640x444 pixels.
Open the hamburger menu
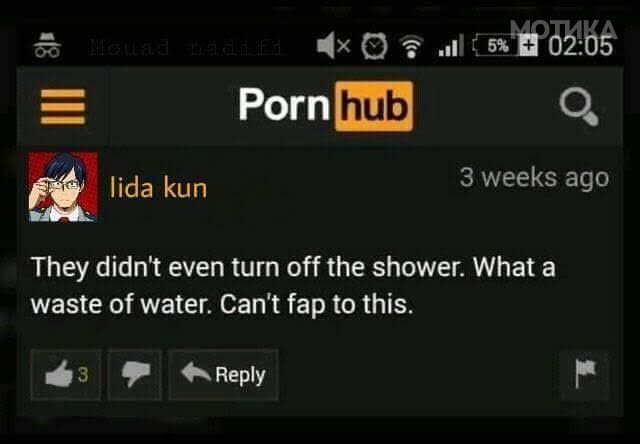(63, 107)
